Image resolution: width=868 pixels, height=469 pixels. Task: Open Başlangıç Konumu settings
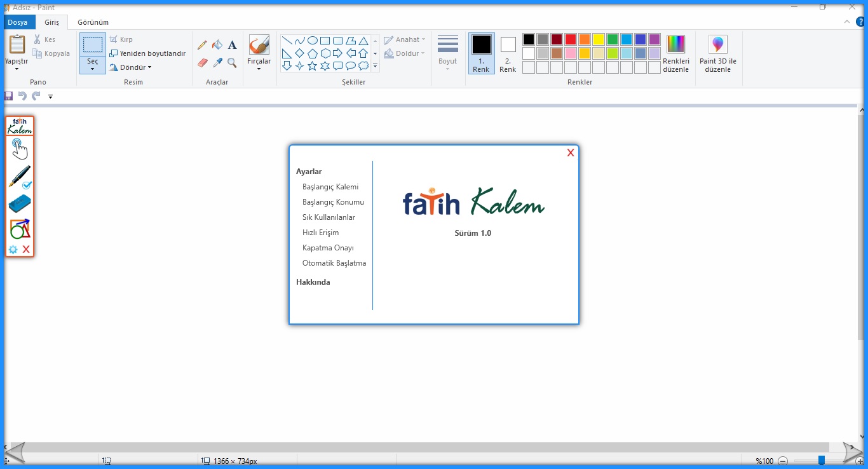333,202
